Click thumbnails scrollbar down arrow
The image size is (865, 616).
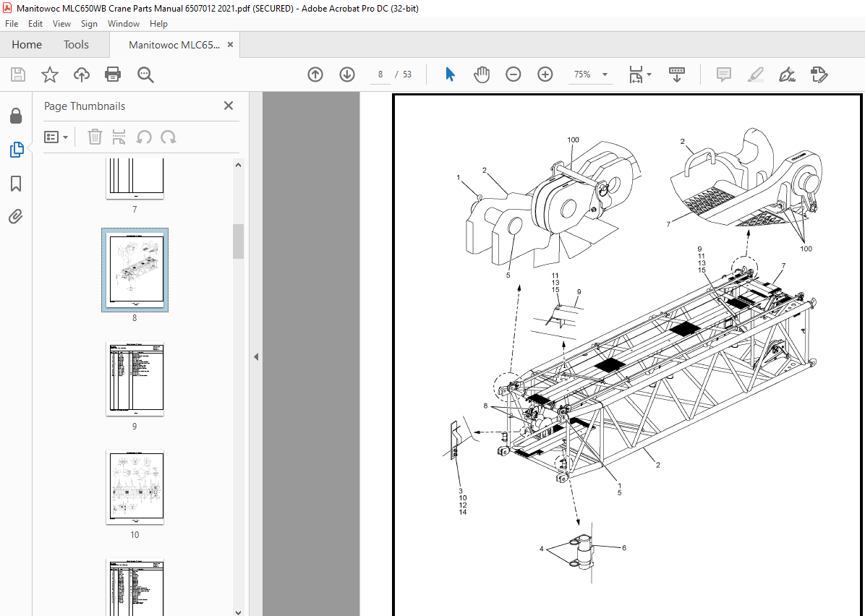(239, 611)
